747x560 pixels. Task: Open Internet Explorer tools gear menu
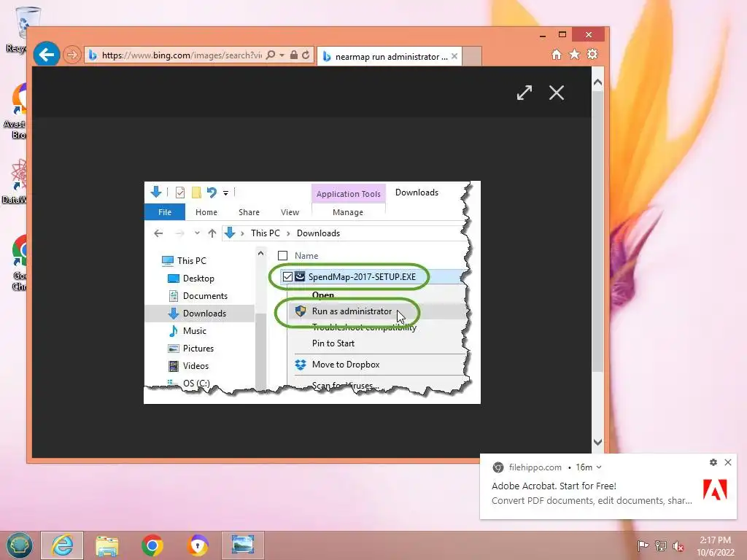pyautogui.click(x=592, y=54)
